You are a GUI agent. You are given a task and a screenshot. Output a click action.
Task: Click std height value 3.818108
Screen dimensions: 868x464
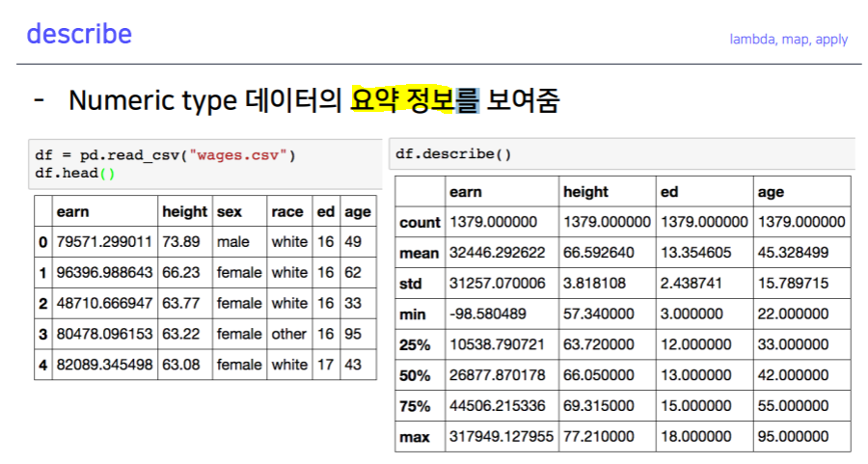[x=594, y=283]
